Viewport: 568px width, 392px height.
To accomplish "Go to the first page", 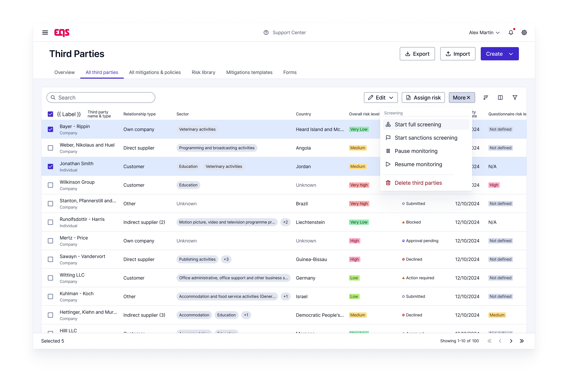I will (489, 341).
